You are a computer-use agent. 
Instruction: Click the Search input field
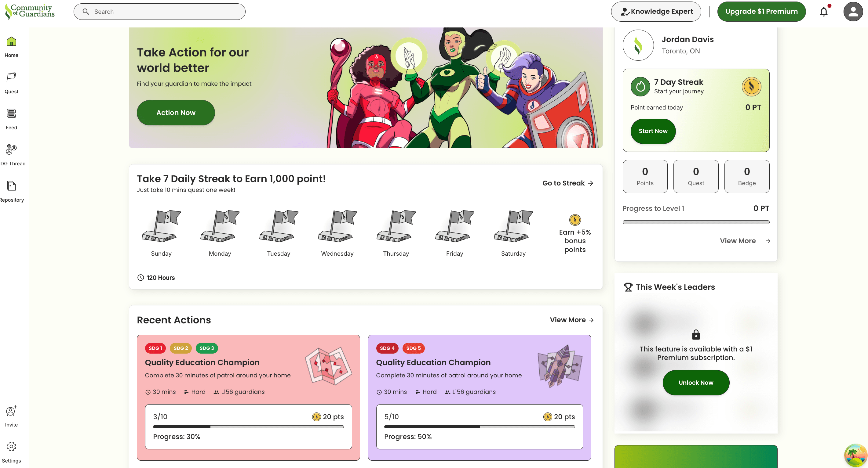coord(159,12)
